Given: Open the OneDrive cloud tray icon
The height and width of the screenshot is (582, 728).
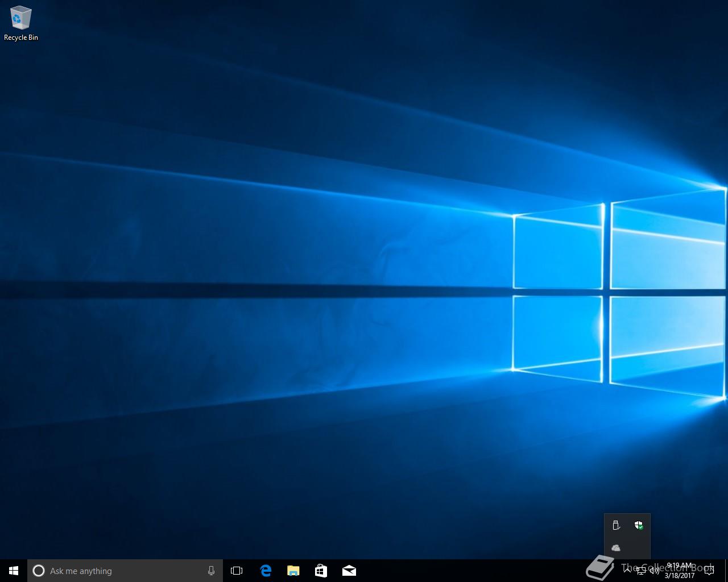Looking at the screenshot, I should [x=616, y=548].
